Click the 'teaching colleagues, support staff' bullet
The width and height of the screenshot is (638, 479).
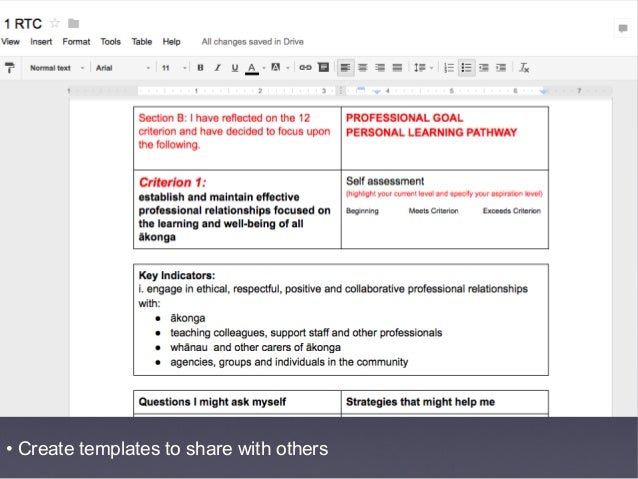(306, 332)
